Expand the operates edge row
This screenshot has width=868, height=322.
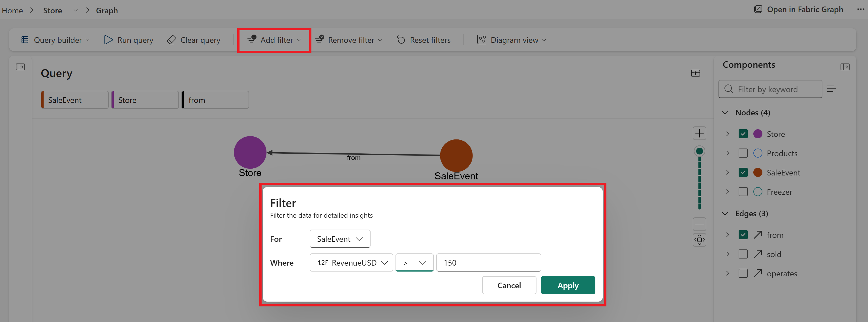tap(728, 274)
